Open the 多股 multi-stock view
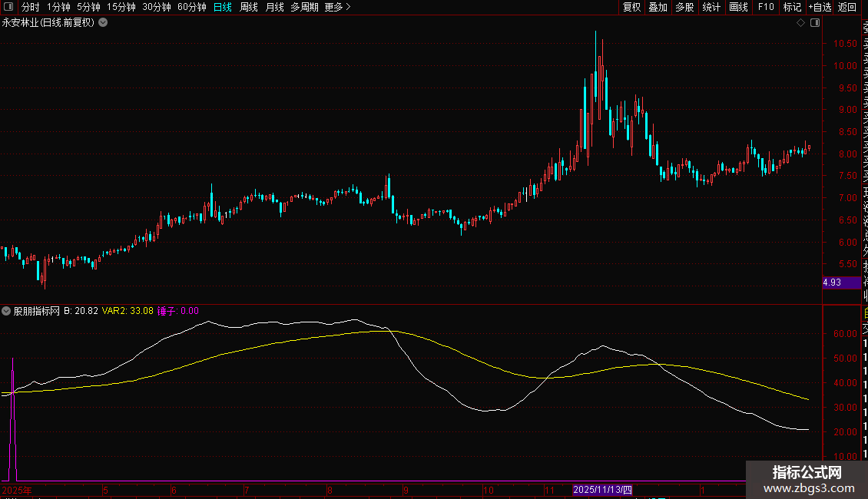 (684, 7)
